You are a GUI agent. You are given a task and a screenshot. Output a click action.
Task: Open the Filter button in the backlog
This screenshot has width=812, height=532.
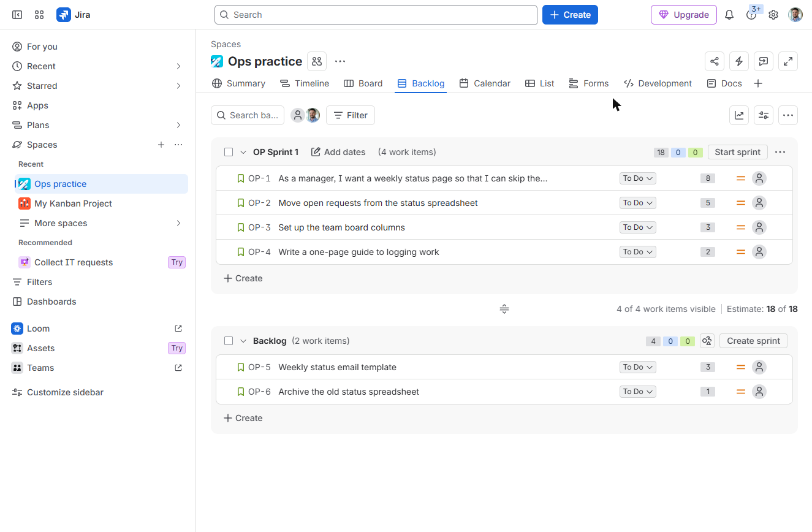coord(351,115)
